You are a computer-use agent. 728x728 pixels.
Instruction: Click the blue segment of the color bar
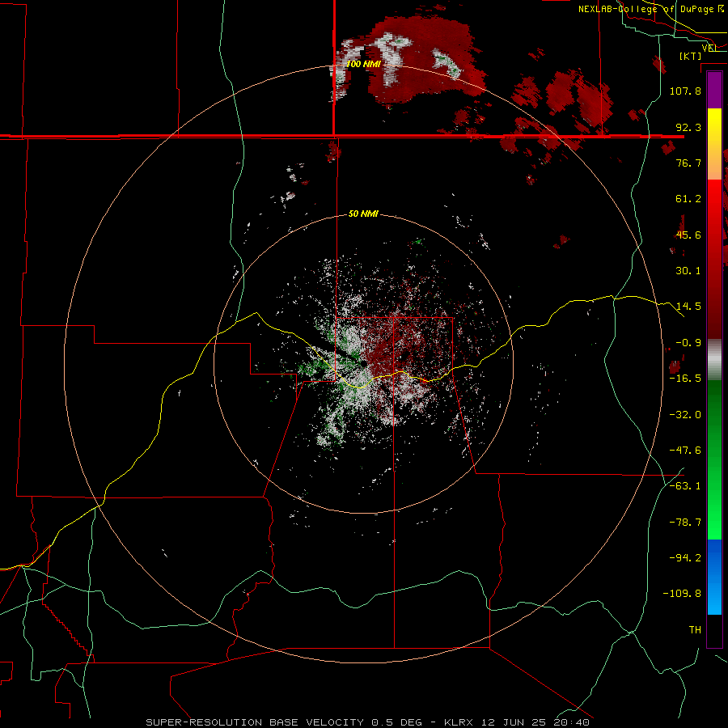click(x=714, y=577)
